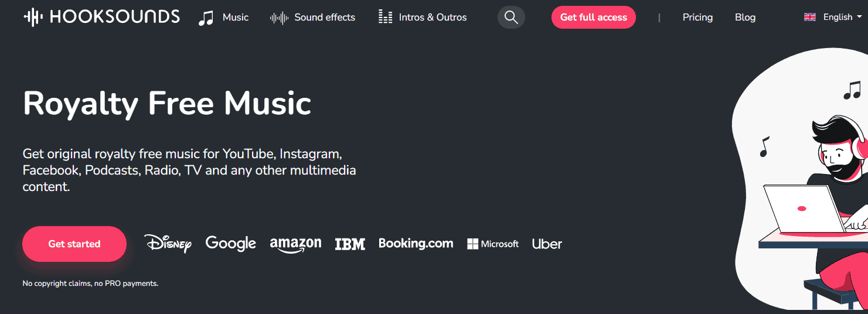
Task: Click the Booking.com logo
Action: [x=416, y=244]
